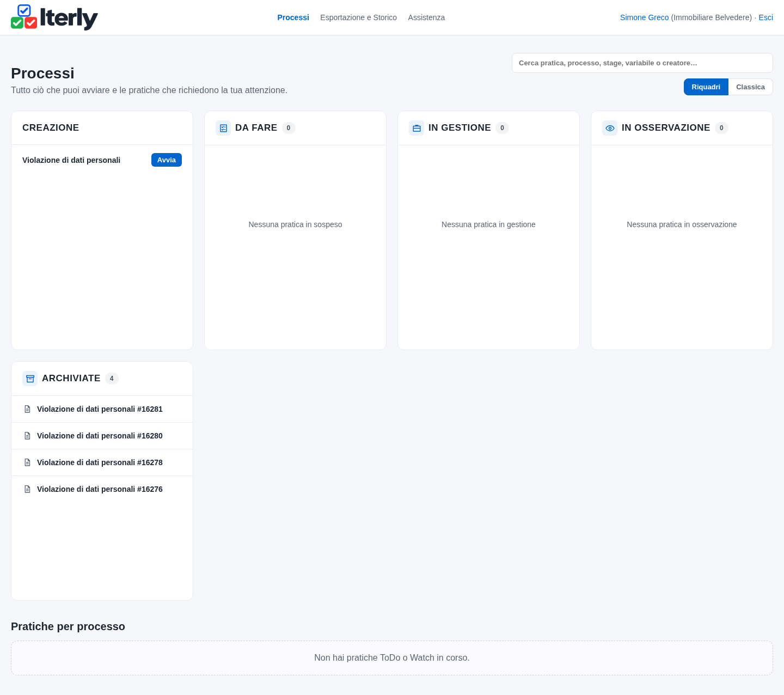Open the Processi navigation tab

(x=293, y=17)
